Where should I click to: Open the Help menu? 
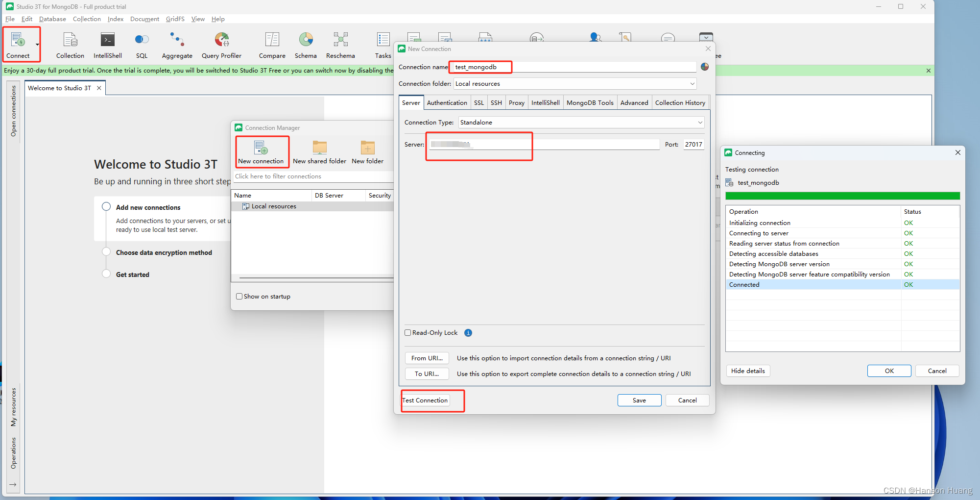tap(218, 19)
